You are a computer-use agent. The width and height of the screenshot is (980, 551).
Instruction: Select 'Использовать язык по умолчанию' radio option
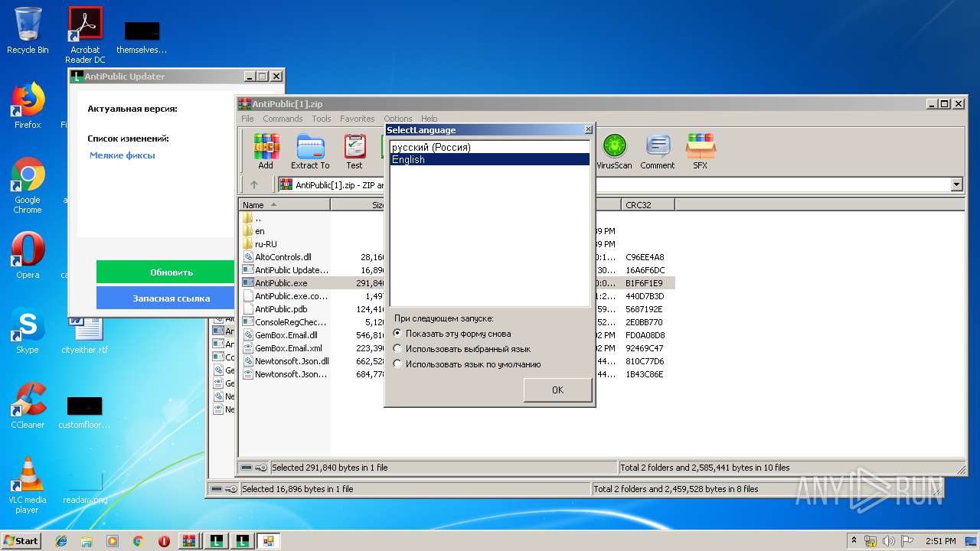click(467, 364)
